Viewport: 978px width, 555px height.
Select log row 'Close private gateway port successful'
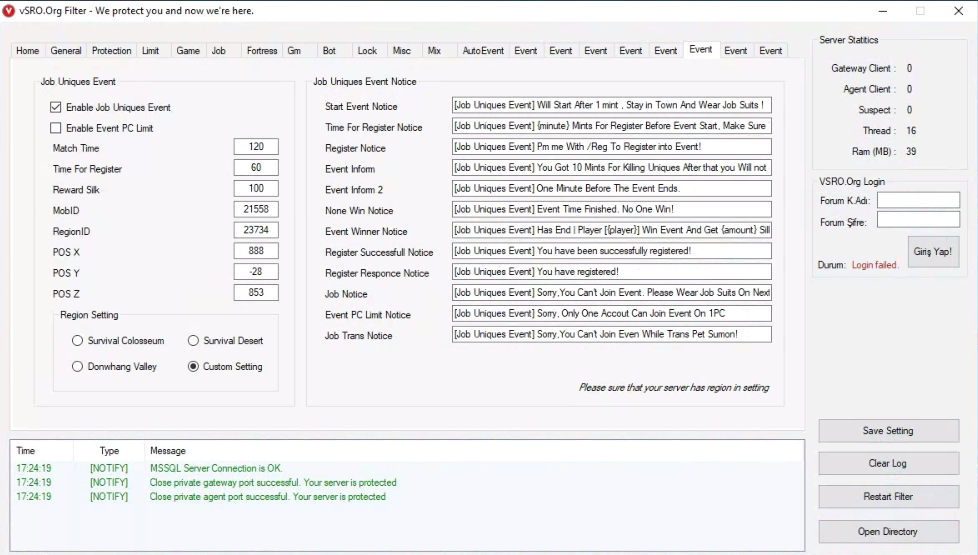point(407,483)
